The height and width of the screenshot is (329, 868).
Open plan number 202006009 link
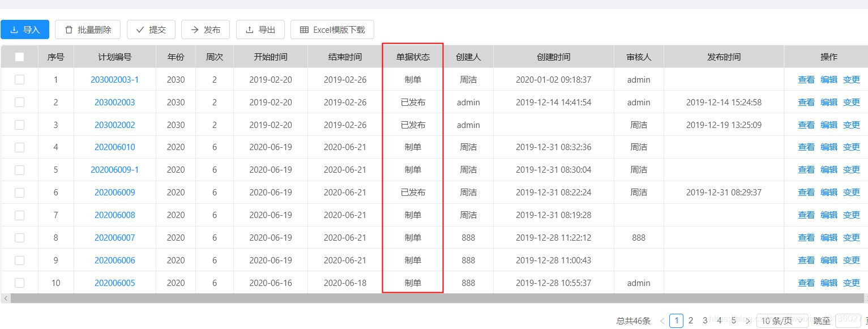[x=115, y=193]
